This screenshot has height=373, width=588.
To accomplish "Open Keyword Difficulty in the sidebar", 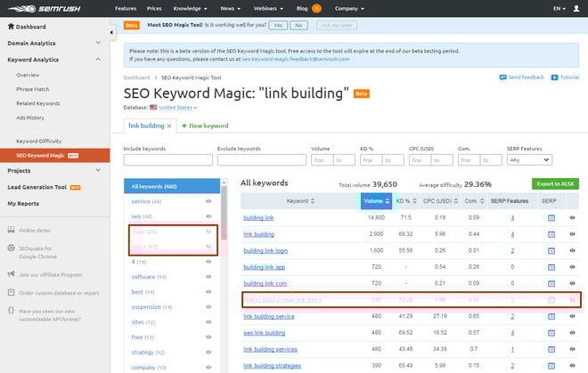I will point(39,141).
